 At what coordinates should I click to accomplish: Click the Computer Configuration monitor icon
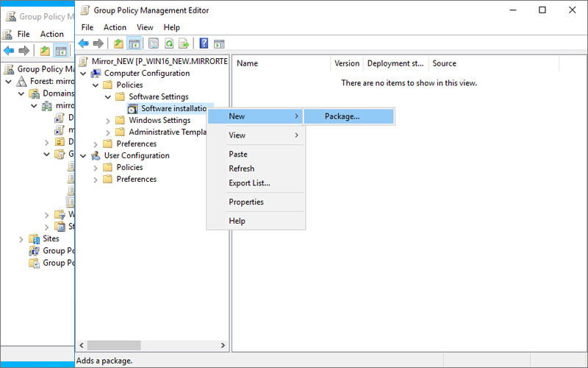tap(96, 73)
